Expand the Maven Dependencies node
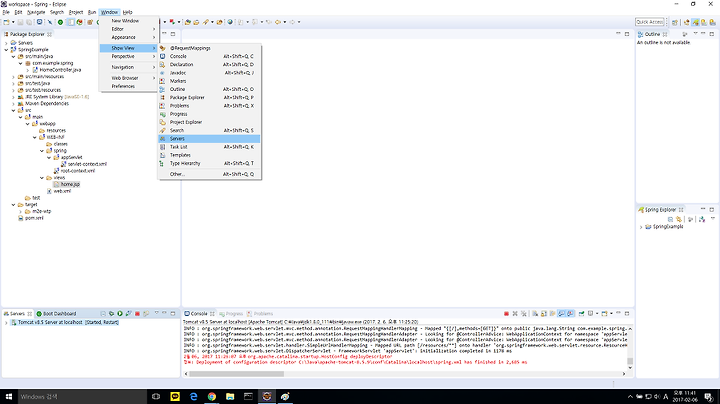720x404 pixels. (13, 104)
